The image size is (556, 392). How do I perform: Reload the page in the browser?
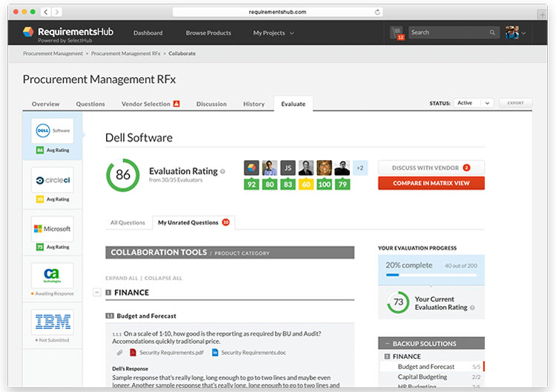pos(377,12)
